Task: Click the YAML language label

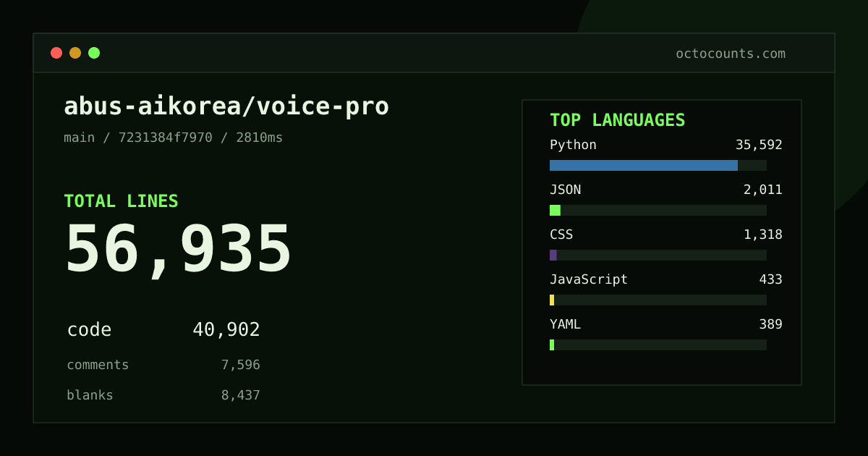Action: [x=565, y=324]
